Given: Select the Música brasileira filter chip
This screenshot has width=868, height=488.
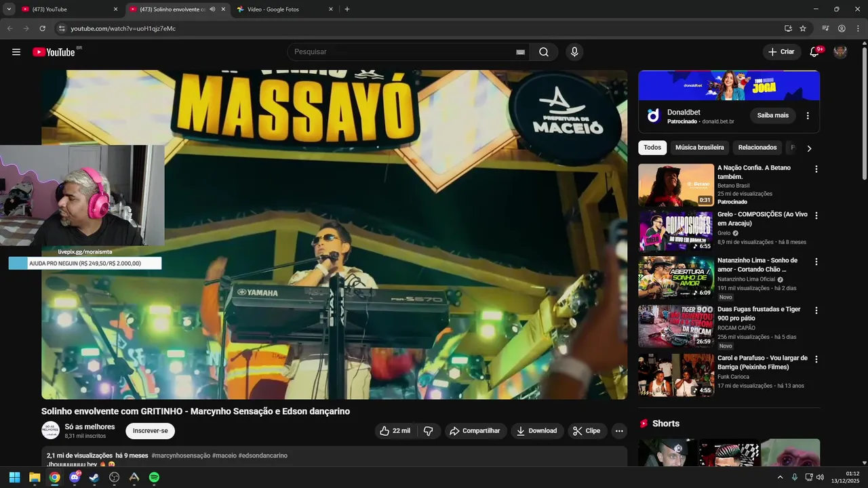Looking at the screenshot, I should point(700,148).
